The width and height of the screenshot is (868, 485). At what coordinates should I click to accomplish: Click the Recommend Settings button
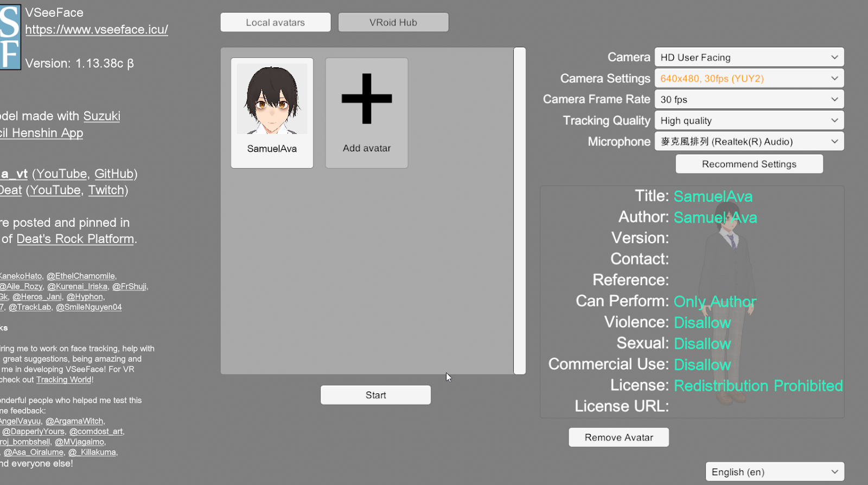click(749, 164)
